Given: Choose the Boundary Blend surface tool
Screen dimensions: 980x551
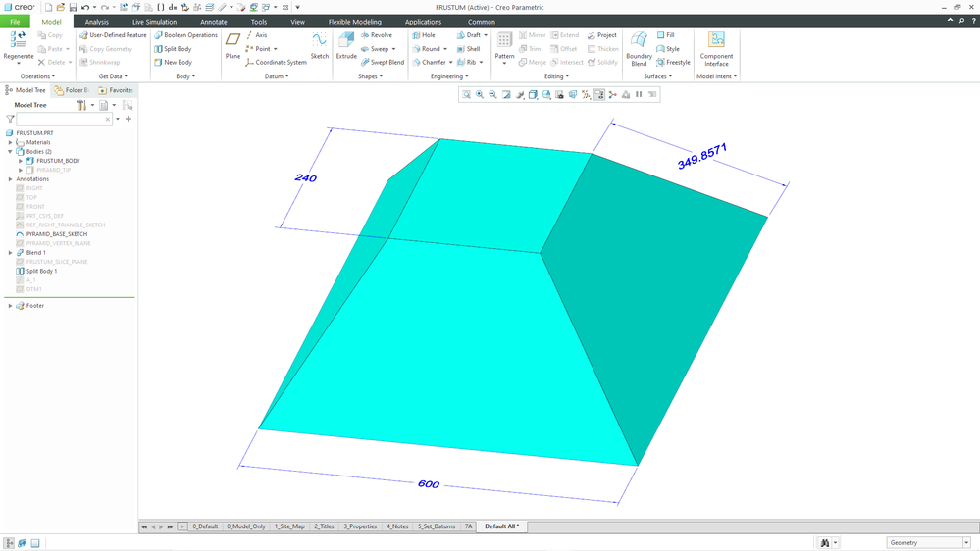Looking at the screenshot, I should click(639, 42).
